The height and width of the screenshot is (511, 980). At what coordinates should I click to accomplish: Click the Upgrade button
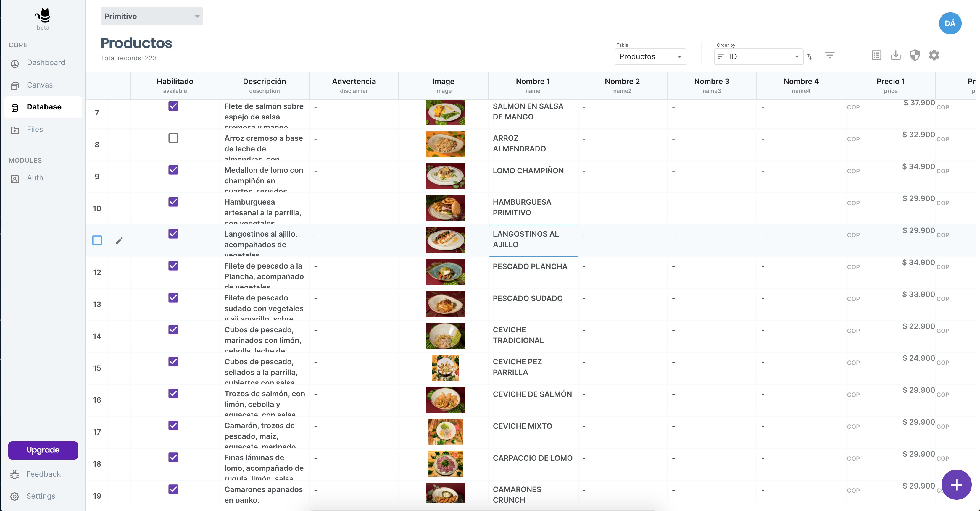[43, 450]
